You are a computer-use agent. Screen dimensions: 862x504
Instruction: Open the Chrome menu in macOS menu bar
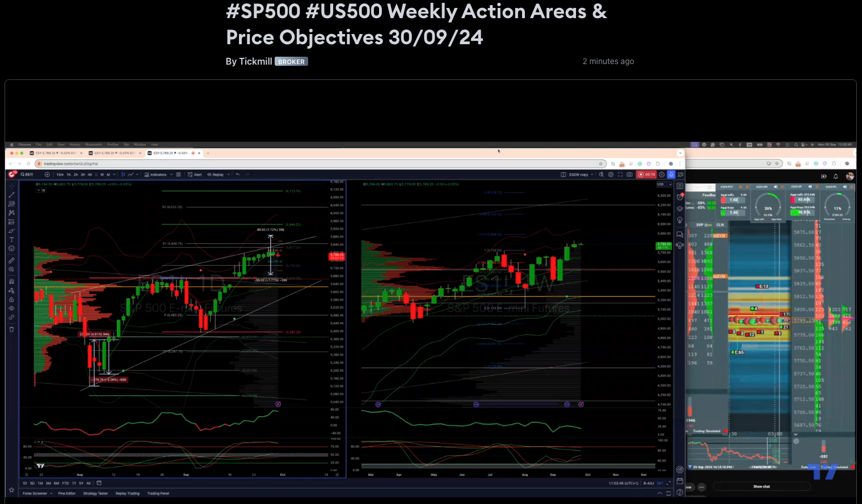tap(24, 145)
